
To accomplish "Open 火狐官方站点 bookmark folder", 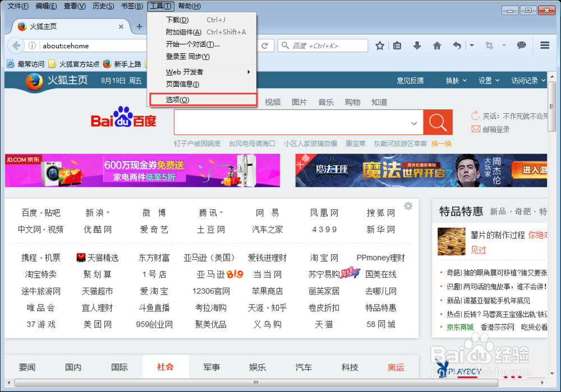I will point(74,64).
